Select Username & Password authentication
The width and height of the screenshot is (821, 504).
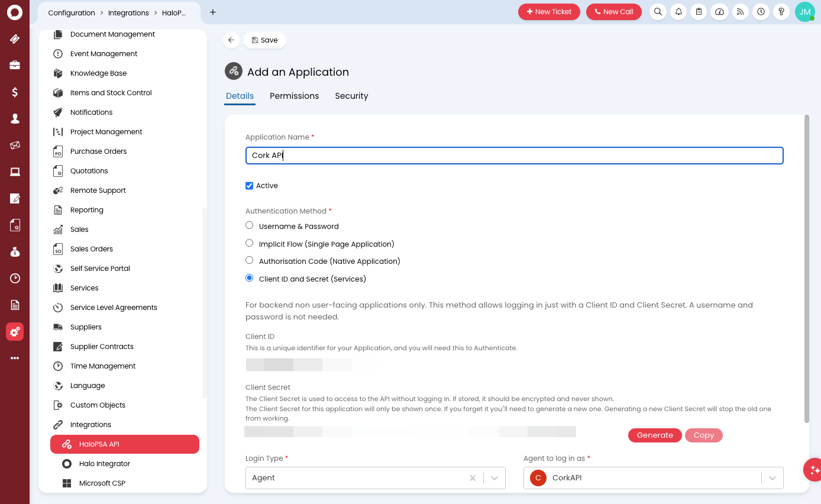click(249, 225)
